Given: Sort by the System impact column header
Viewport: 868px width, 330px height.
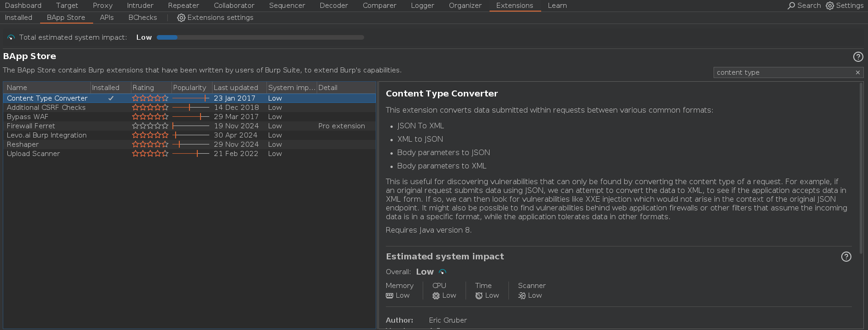Looking at the screenshot, I should [291, 88].
